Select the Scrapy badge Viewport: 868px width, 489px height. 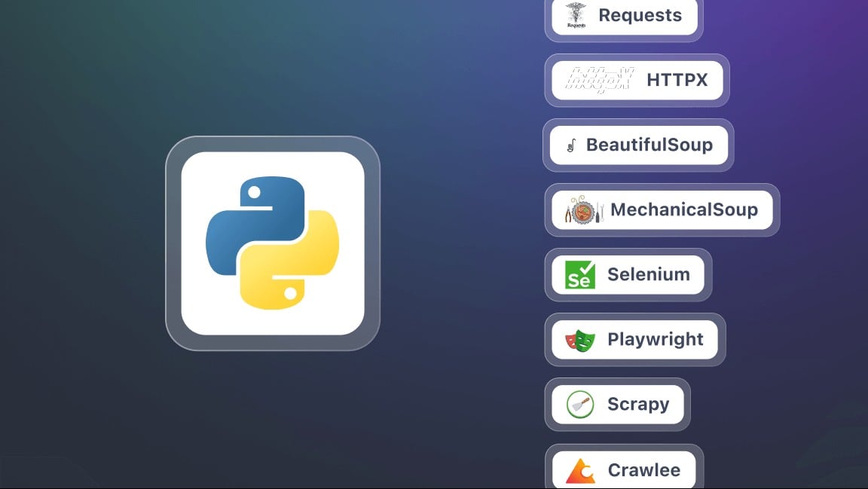pos(617,404)
